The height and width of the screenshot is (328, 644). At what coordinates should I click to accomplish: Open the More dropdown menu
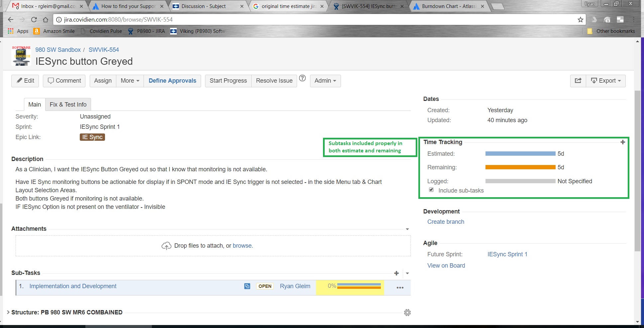pyautogui.click(x=130, y=81)
